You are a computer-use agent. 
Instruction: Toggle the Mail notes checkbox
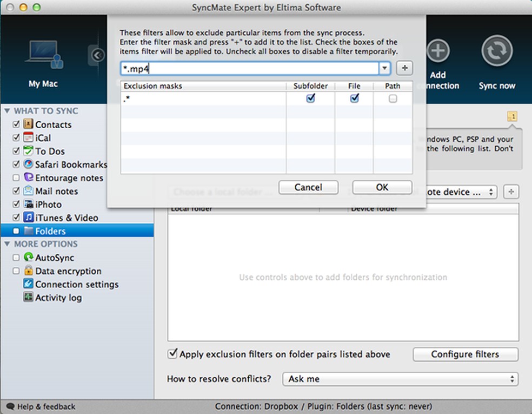(x=16, y=190)
